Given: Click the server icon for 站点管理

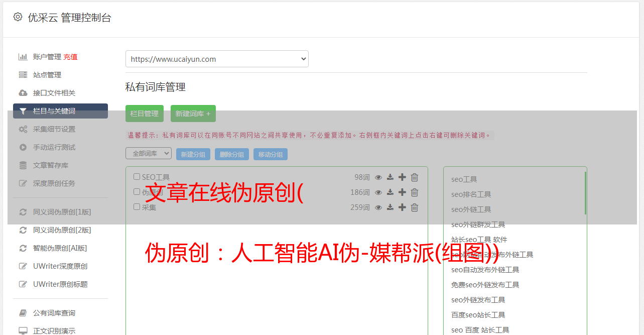Looking at the screenshot, I should (23, 75).
